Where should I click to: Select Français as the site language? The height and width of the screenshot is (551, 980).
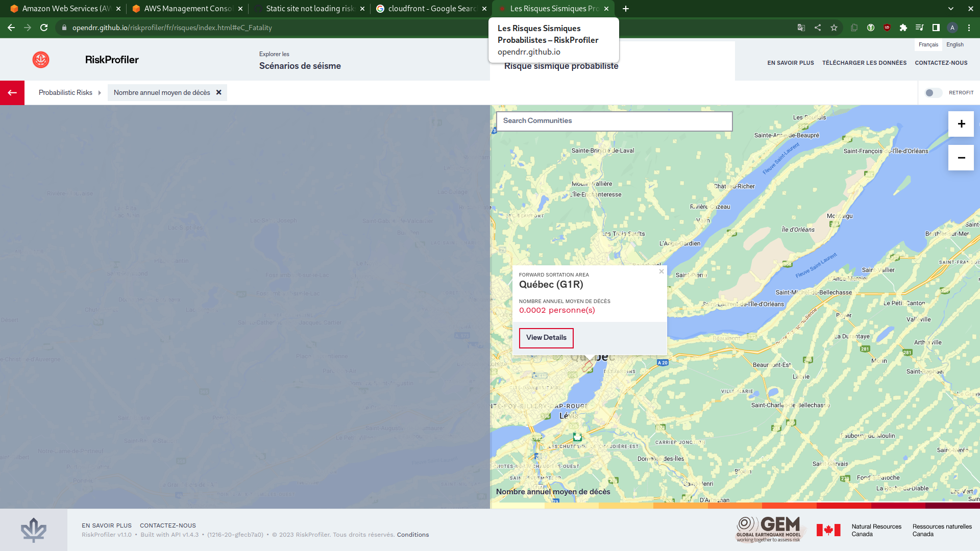point(928,44)
